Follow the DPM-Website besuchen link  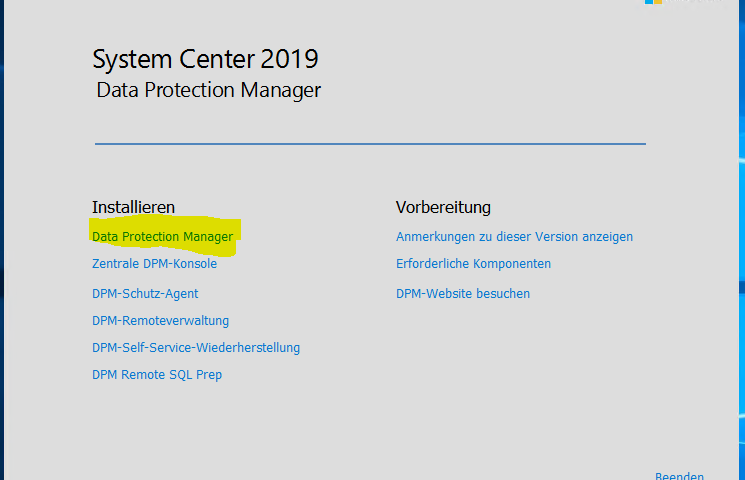(x=463, y=294)
